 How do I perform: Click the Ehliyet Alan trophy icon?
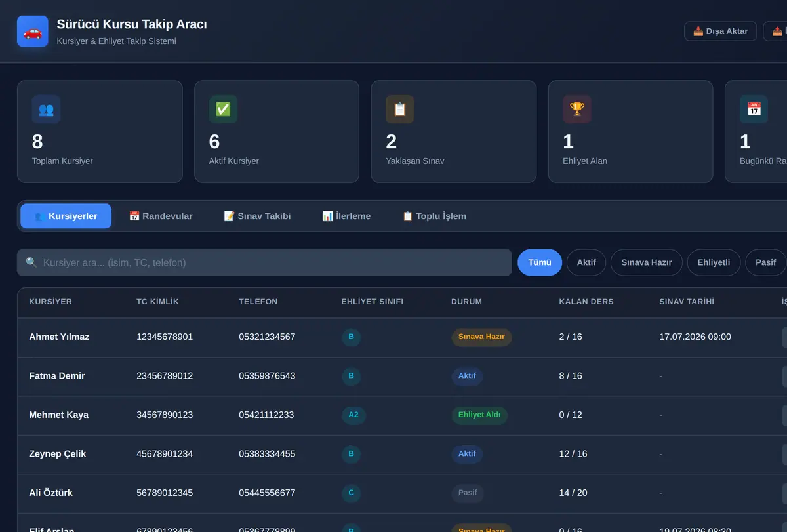577,110
